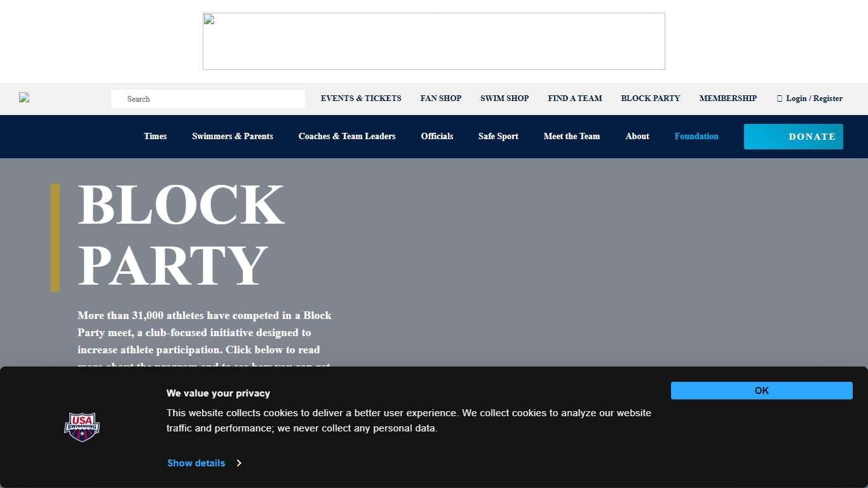Click the top banner advertisement image
The image size is (868, 488).
(x=434, y=41)
